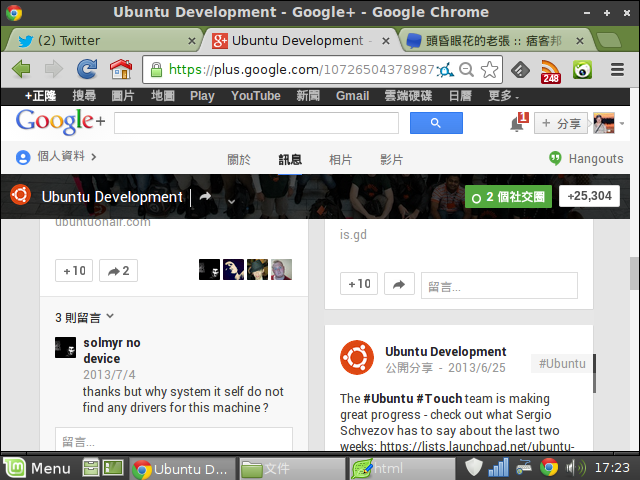Click the Chrome address bar URL
Image resolution: width=640 pixels, height=480 pixels.
301,70
